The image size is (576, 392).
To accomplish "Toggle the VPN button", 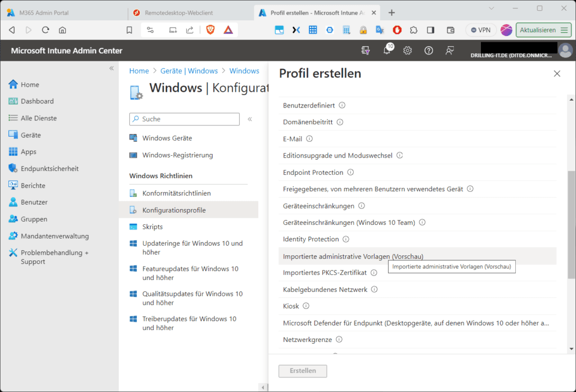I will (x=481, y=30).
